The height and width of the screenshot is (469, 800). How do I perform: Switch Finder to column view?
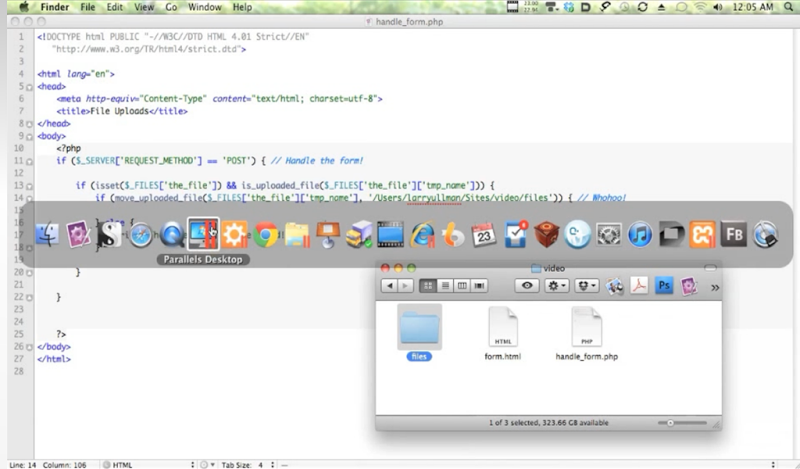tap(462, 286)
